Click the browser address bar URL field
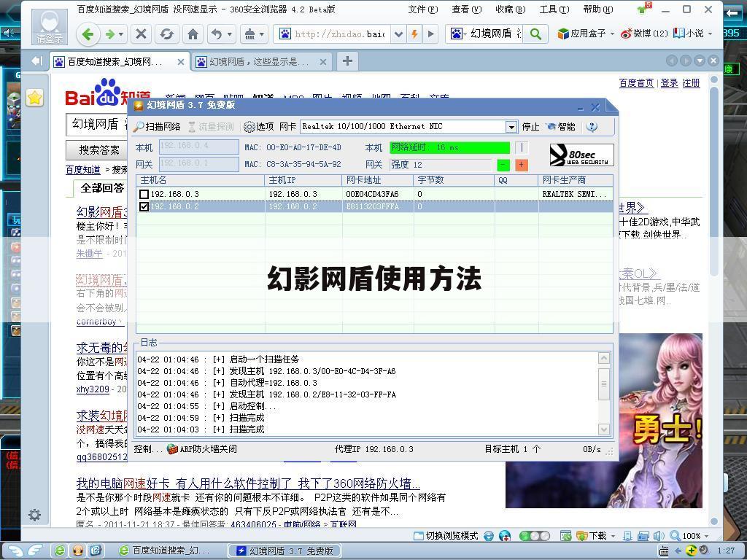 coord(339,34)
